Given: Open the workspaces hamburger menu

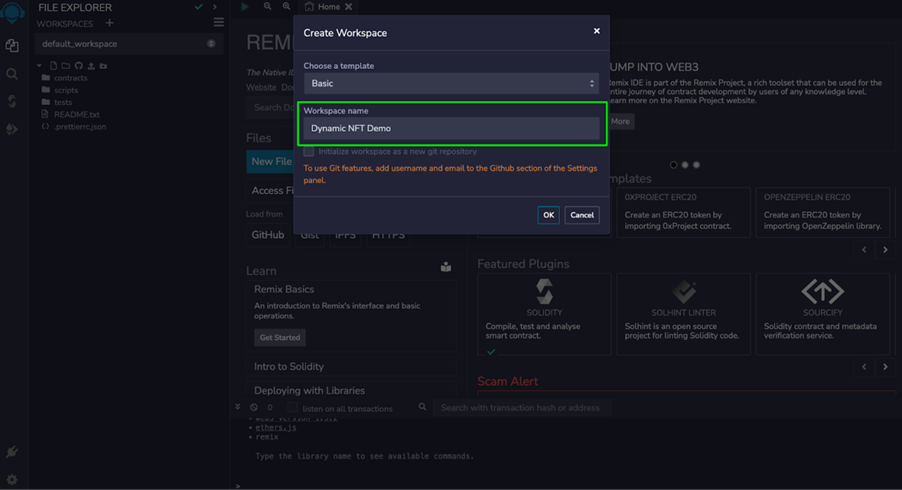Looking at the screenshot, I should tap(219, 22).
